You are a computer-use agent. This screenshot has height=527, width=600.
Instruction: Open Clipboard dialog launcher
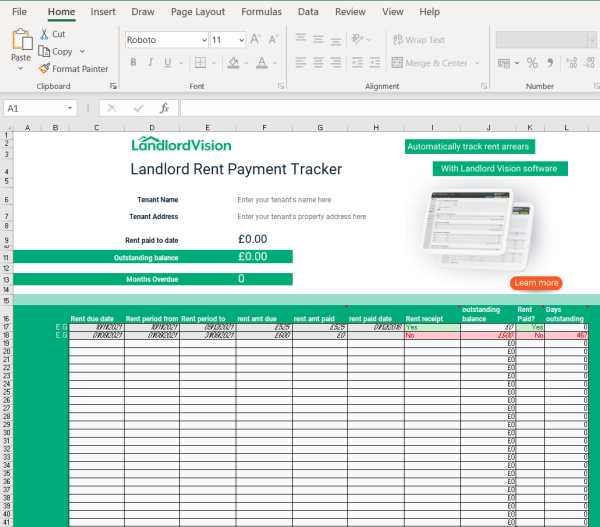pyautogui.click(x=113, y=86)
